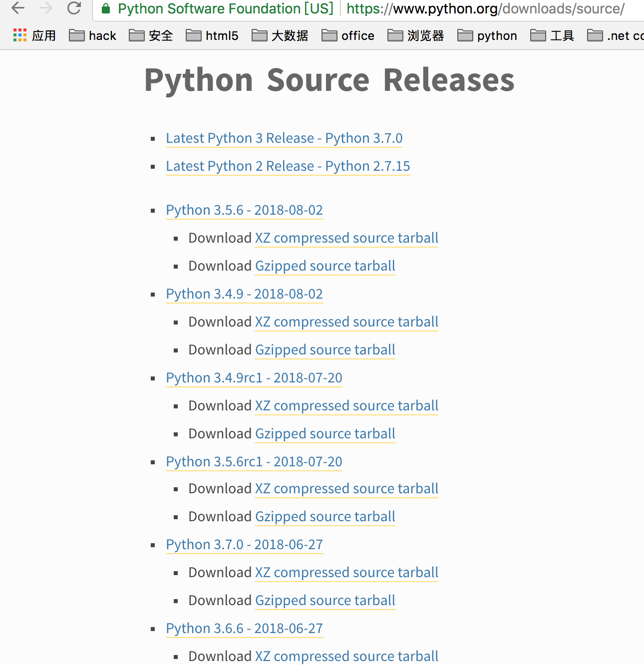Open Python 3.4.9 - 2018-08-02 release page
The height and width of the screenshot is (665, 644).
click(x=245, y=294)
